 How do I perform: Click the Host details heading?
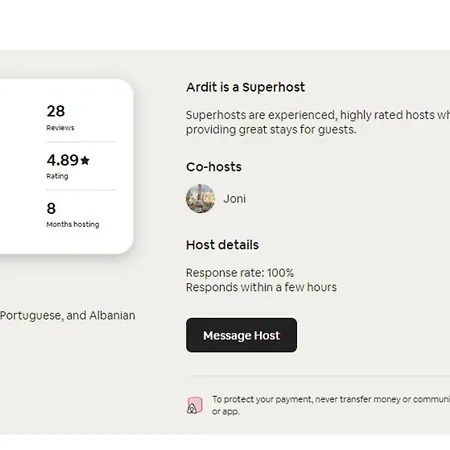point(222,245)
